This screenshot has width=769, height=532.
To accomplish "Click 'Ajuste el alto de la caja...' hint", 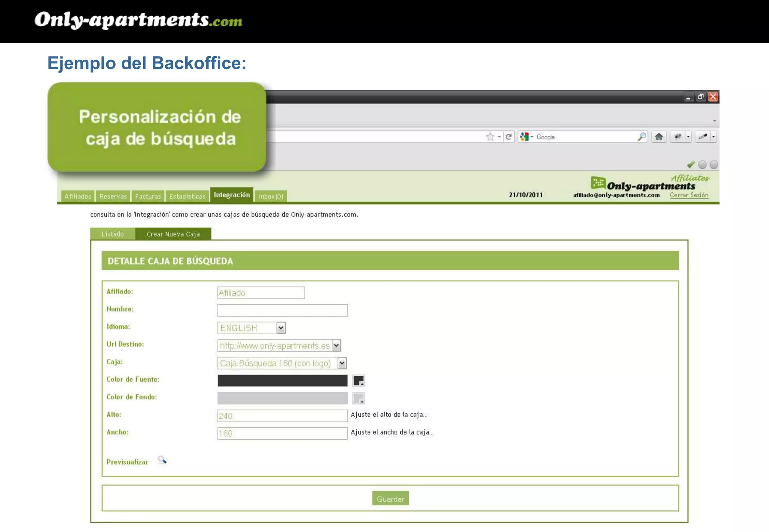I will (x=389, y=415).
